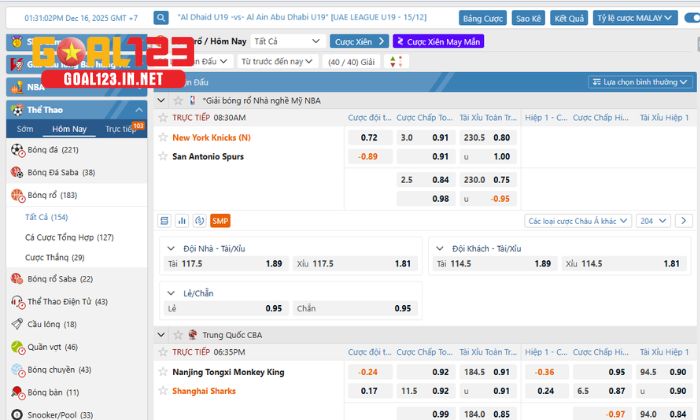
Task: Switch to the Hôm Nay tab
Action: (x=69, y=129)
